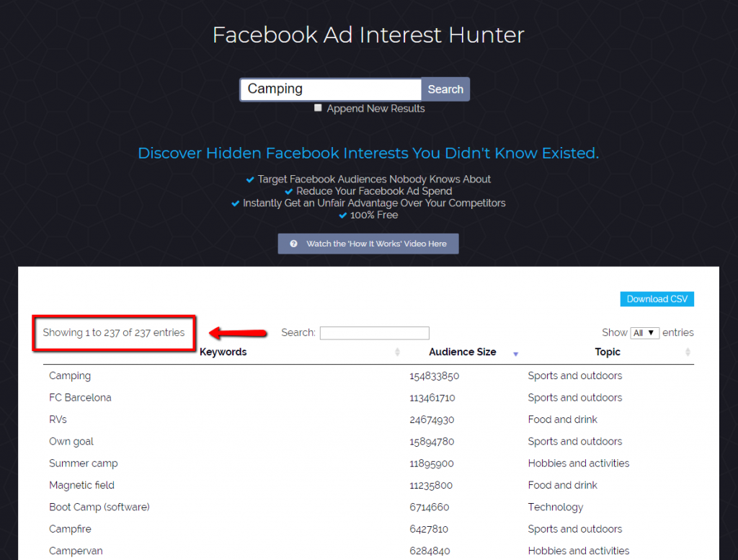Click inside the table's Search filter field

374,332
